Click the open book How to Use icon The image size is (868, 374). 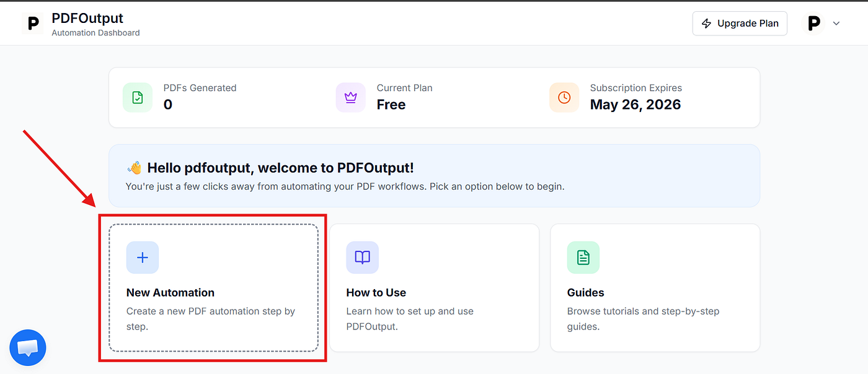click(x=362, y=258)
